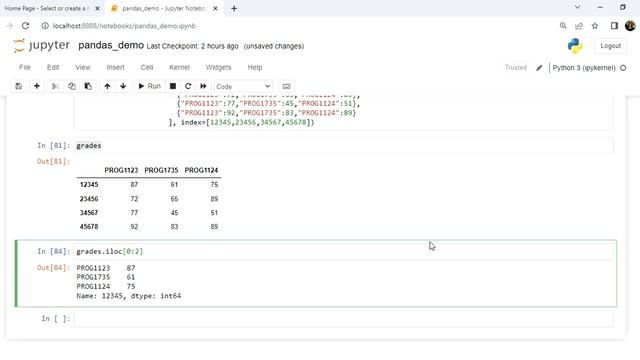Click the value 92 in the table
The width and height of the screenshot is (640, 360).
(134, 227)
